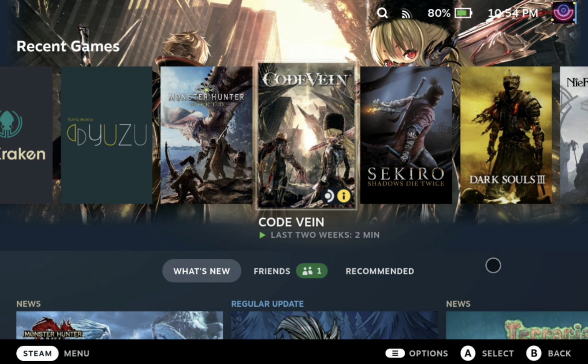Open the user profile avatar
The width and height of the screenshot is (588, 364).
point(563,12)
